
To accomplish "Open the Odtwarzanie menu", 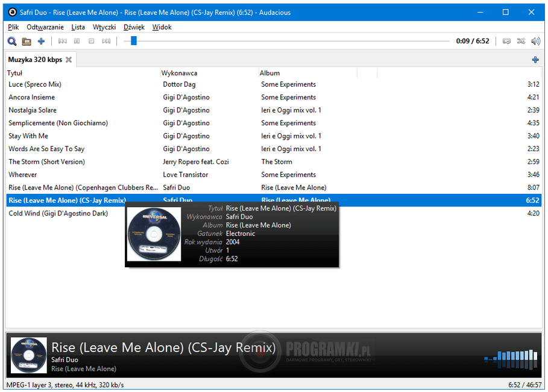I will pos(45,27).
